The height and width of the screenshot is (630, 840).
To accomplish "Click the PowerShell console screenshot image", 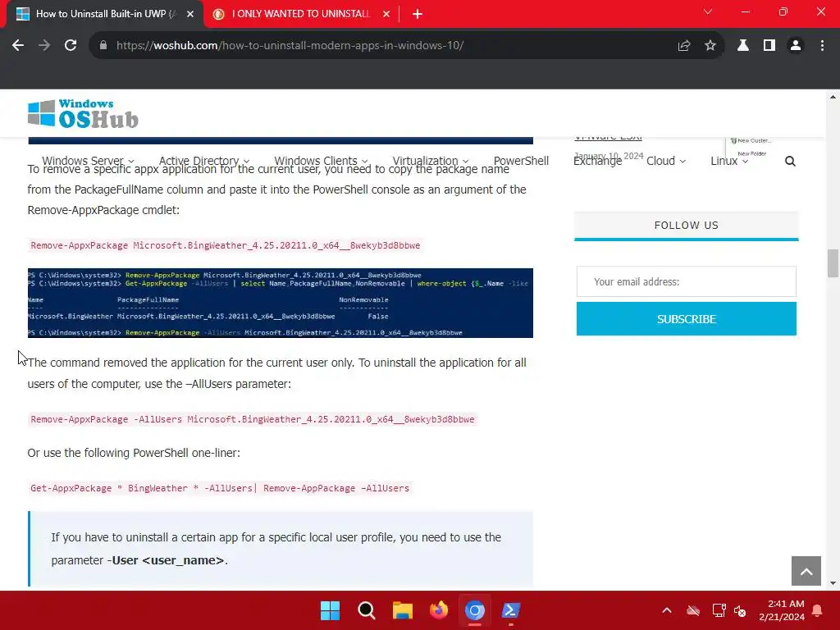I will [x=281, y=304].
